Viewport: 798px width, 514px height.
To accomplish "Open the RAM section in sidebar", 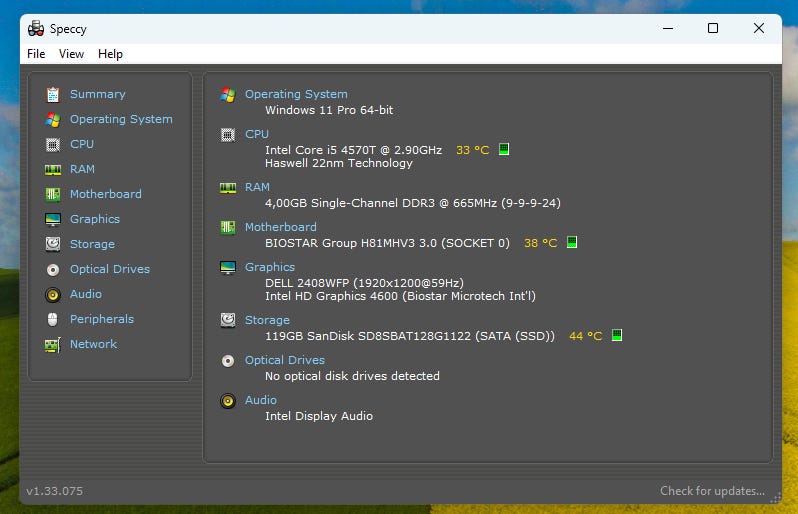I will click(x=82, y=169).
